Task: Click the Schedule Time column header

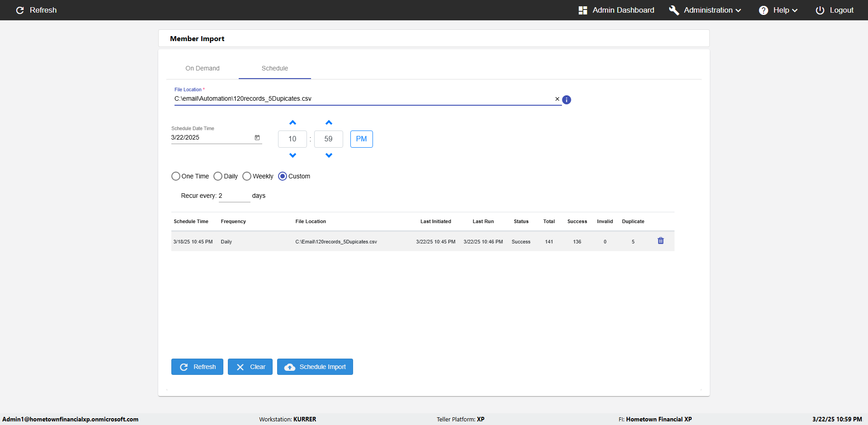Action: pos(191,221)
